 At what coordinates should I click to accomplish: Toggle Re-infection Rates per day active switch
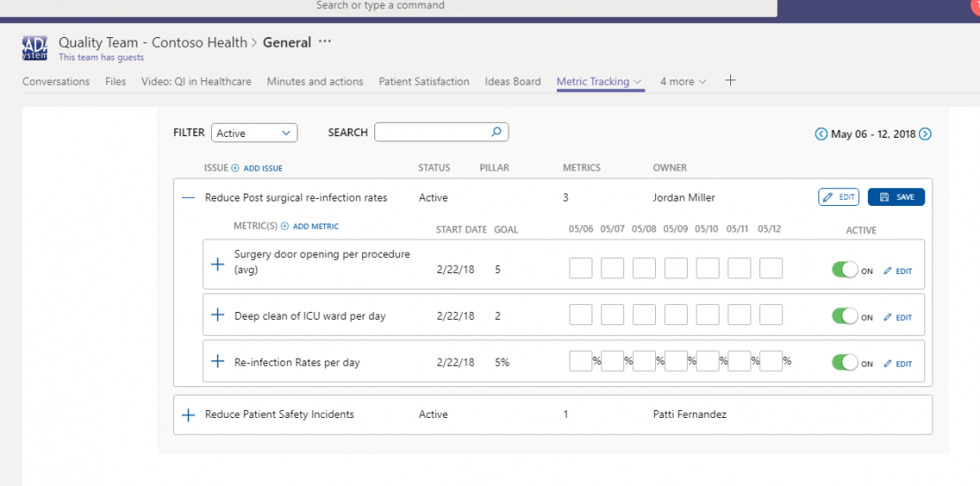[845, 363]
